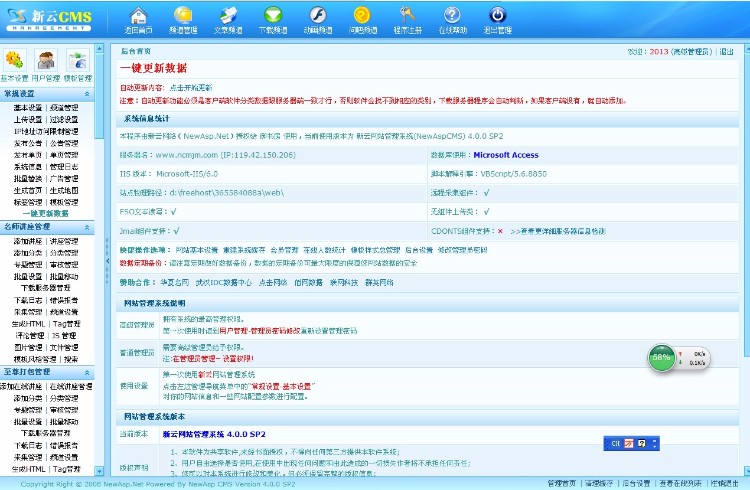Click the 新云CMS logo
750x490 pixels.
coord(50,19)
